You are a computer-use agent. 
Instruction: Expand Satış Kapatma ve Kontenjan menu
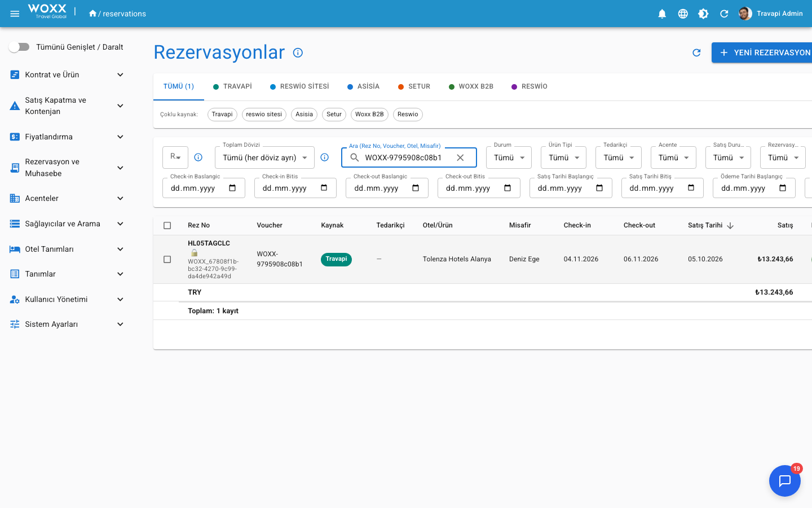pos(68,106)
